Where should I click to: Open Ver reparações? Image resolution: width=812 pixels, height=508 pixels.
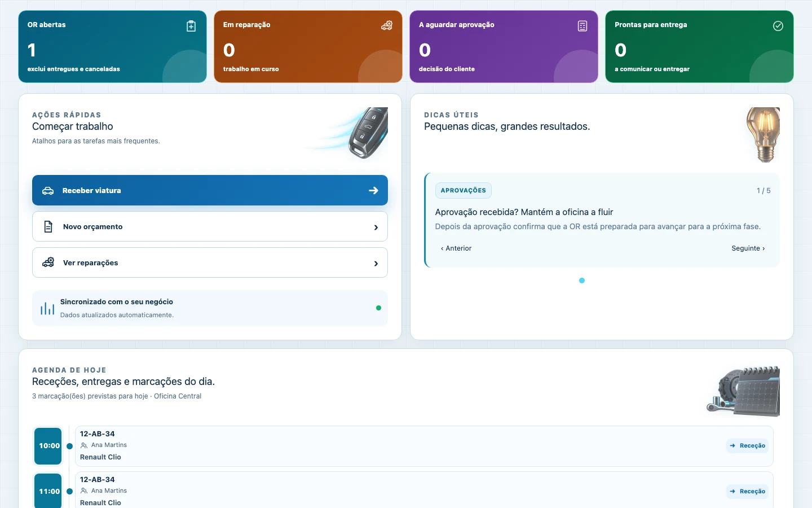tap(210, 262)
